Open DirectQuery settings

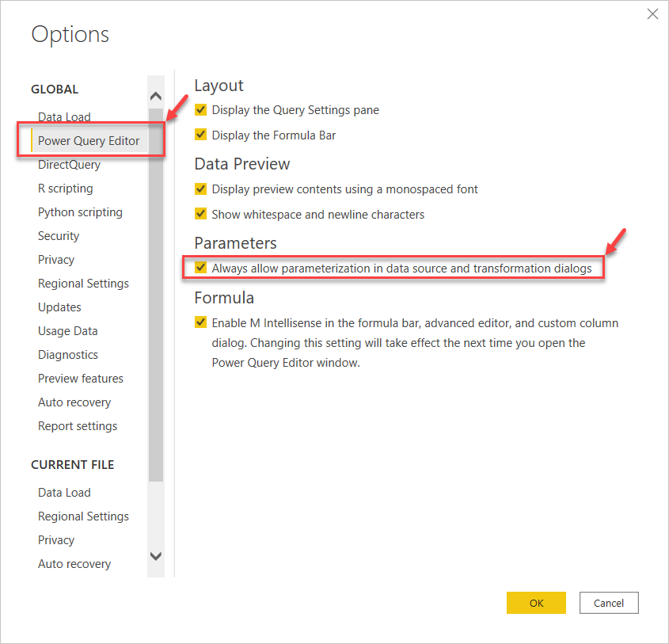pyautogui.click(x=69, y=165)
